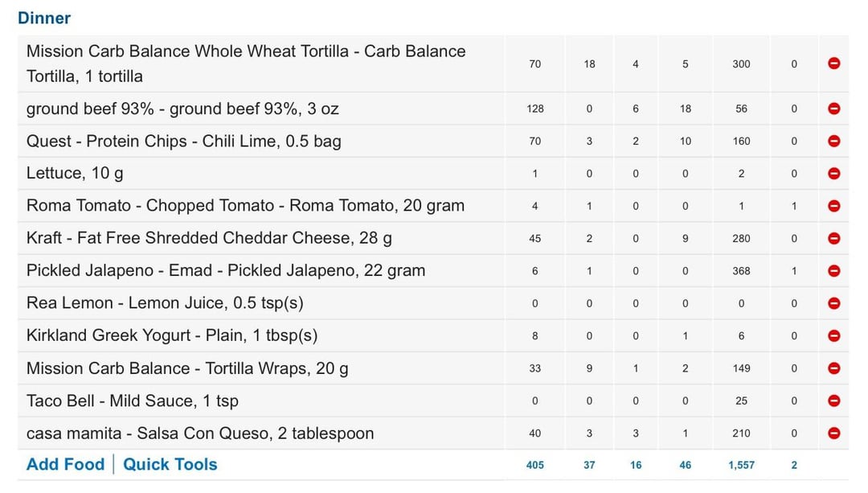Open Quick Tools for Dinner

[x=170, y=464]
